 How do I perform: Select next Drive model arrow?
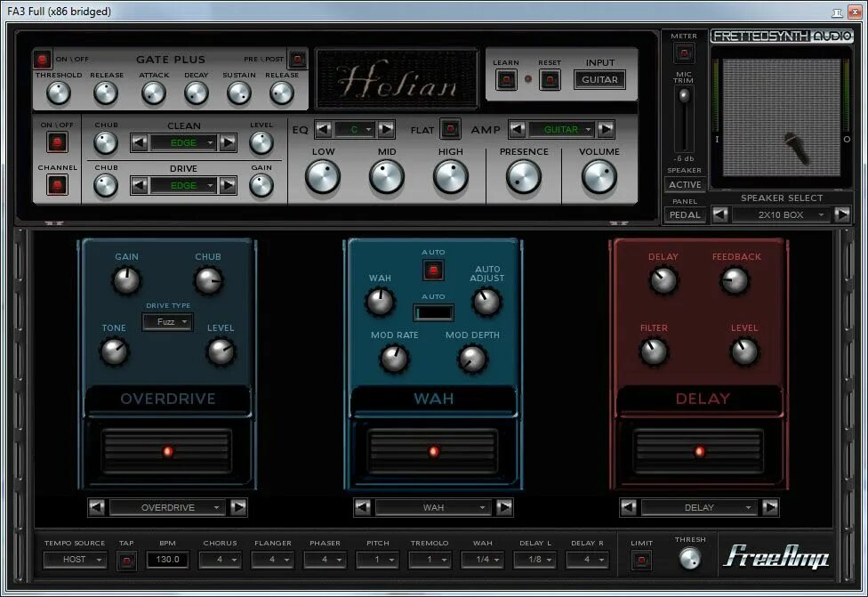pos(228,185)
